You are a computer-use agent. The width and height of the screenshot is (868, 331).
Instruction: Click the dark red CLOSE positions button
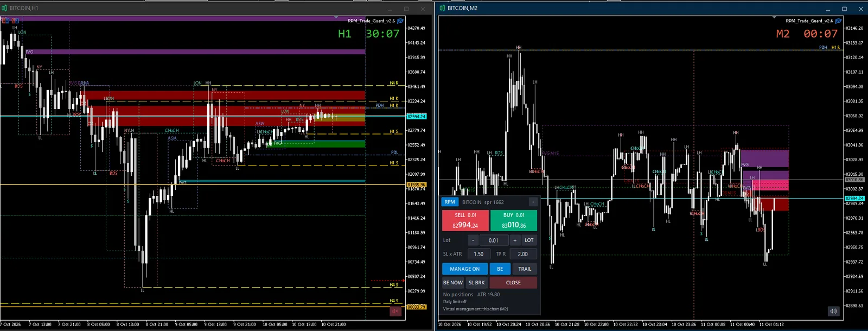[513, 283]
